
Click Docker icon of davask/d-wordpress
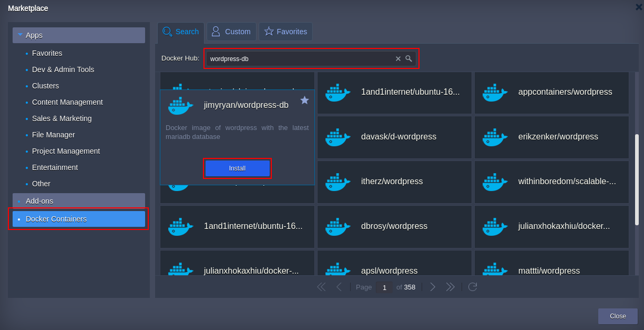tap(338, 137)
